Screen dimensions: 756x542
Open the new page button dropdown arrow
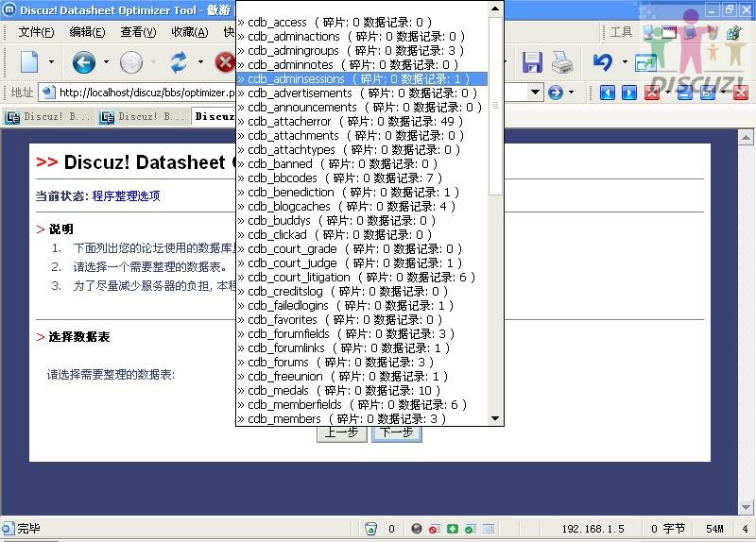click(51, 62)
